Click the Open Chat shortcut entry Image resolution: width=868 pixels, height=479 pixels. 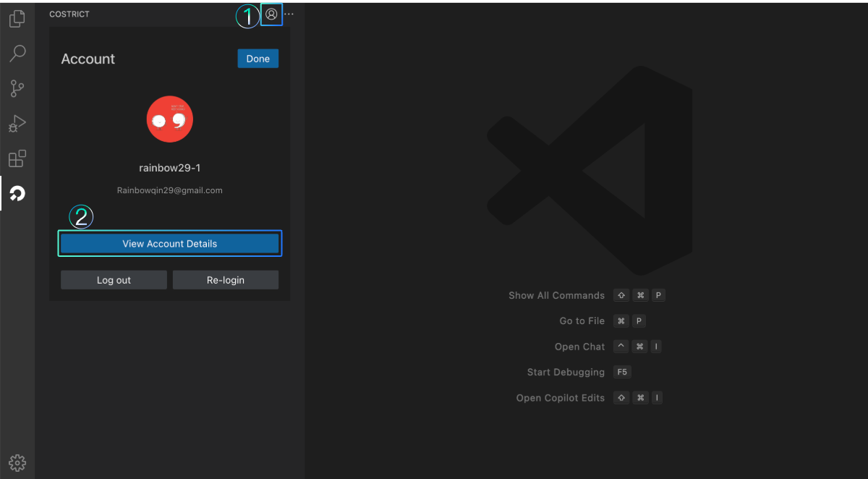(579, 347)
